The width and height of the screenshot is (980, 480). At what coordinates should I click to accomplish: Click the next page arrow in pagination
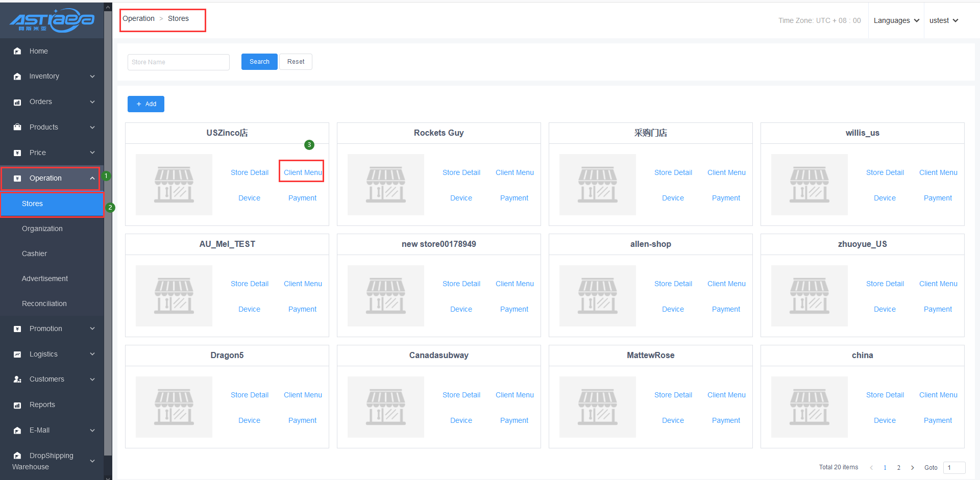coord(913,468)
